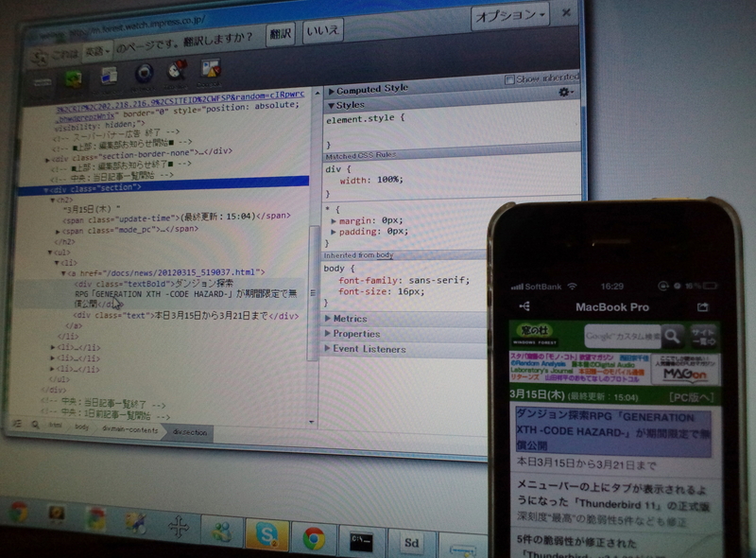Expand the div class="section-border-none" node
Viewport: 756px width, 558px height.
click(x=47, y=160)
